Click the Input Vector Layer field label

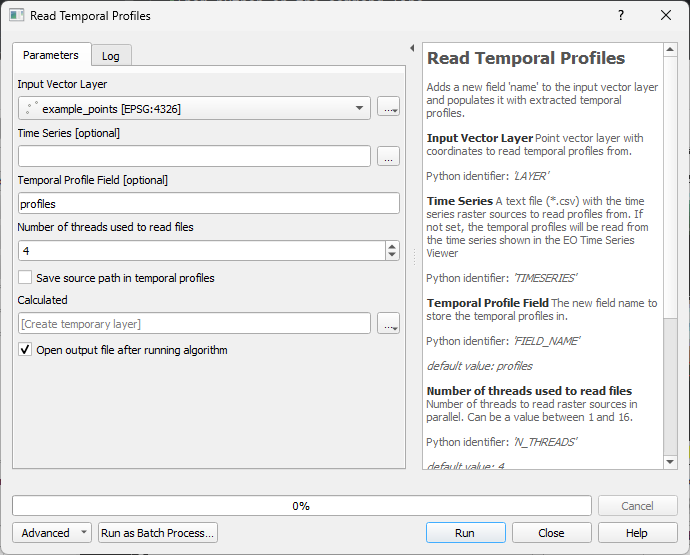pos(62,84)
